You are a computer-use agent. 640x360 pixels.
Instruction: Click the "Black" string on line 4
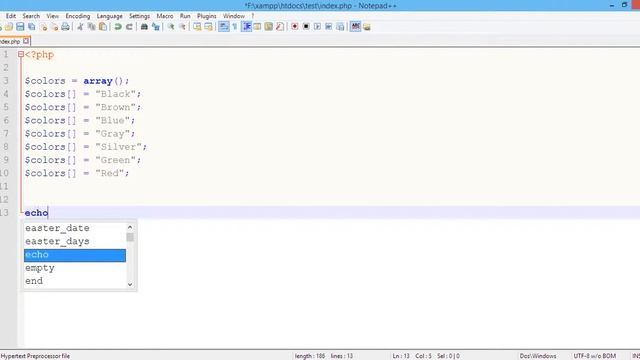tap(116, 94)
